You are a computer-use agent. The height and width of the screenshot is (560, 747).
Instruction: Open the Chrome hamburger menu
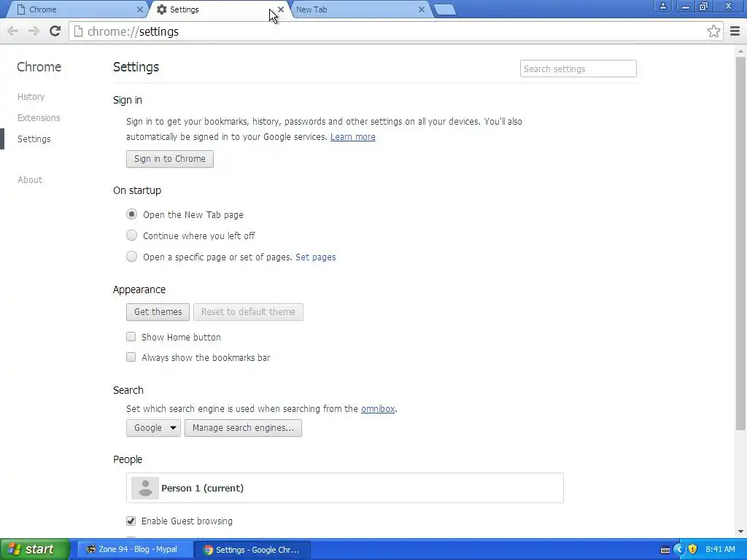click(735, 31)
